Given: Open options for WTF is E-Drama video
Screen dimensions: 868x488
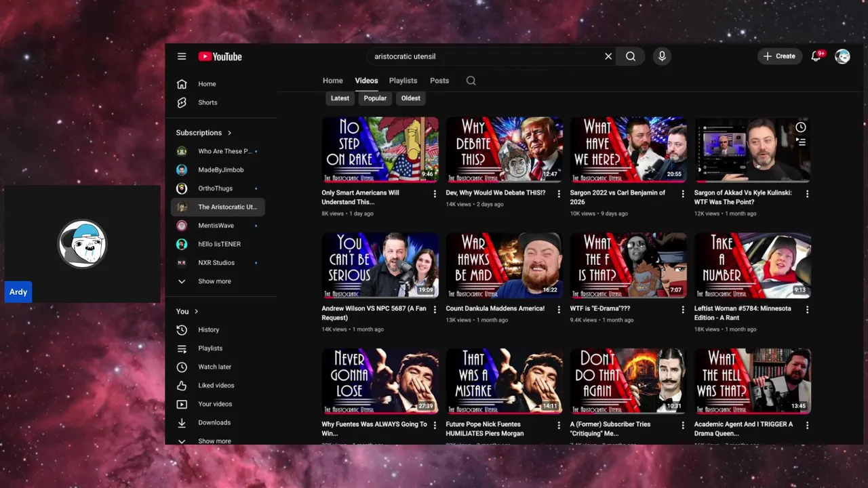Looking at the screenshot, I should tap(683, 309).
